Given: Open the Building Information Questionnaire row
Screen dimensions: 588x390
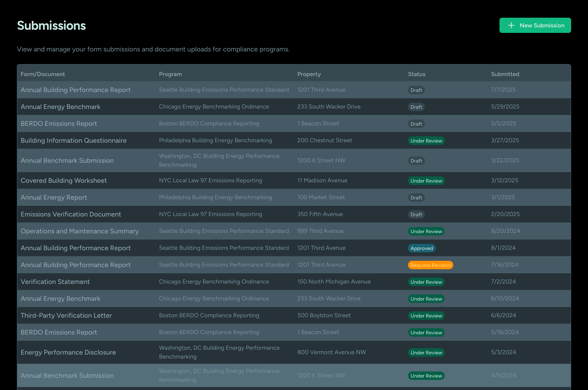Looking at the screenshot, I should click(74, 141).
